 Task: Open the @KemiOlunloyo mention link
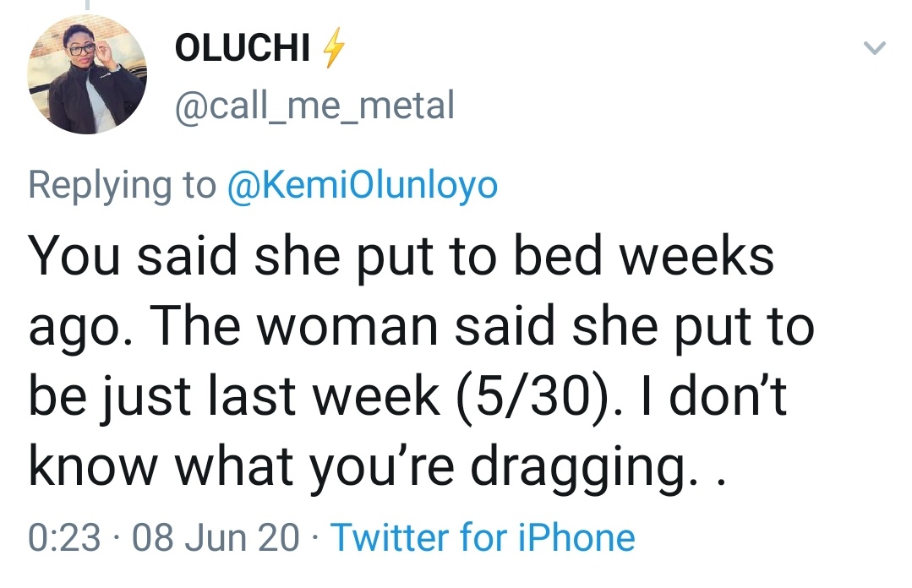point(363,185)
